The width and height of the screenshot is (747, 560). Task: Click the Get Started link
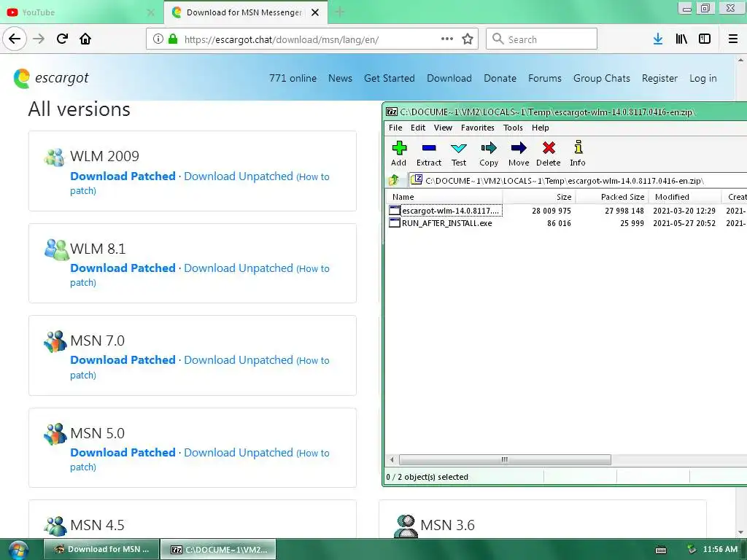(x=390, y=78)
